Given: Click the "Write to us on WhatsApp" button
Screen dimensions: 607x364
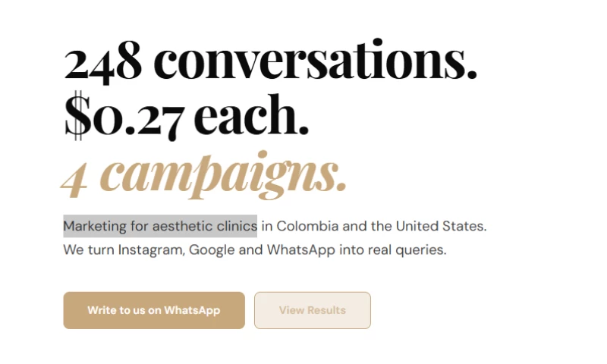Looking at the screenshot, I should [x=153, y=310].
